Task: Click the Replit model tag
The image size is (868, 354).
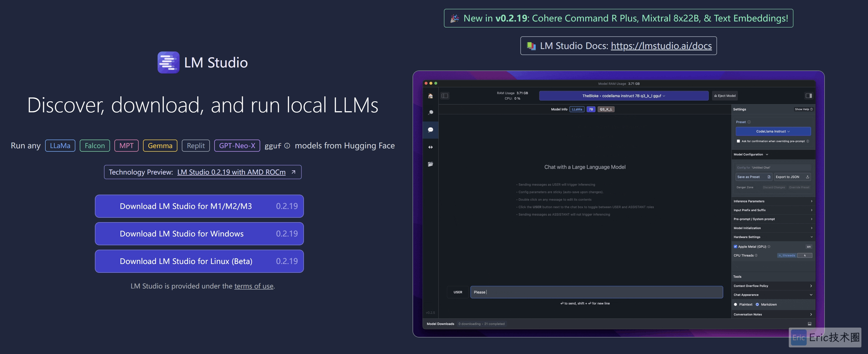Action: pyautogui.click(x=196, y=146)
